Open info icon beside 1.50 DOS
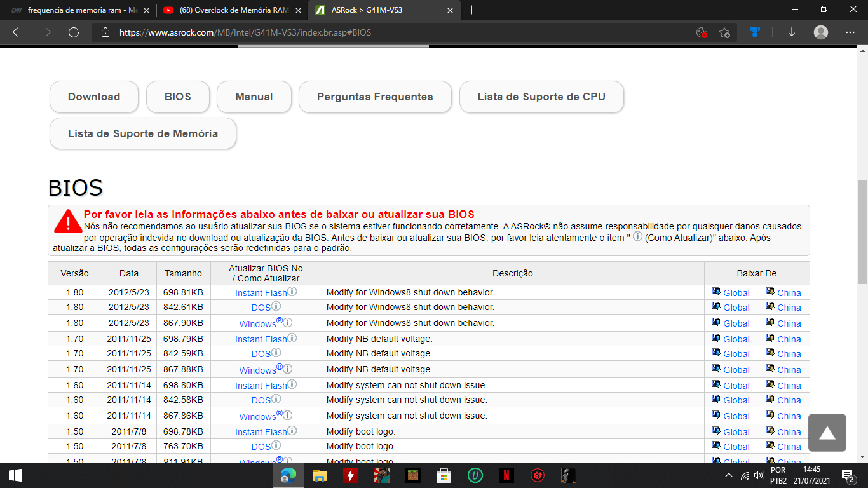 point(276,445)
